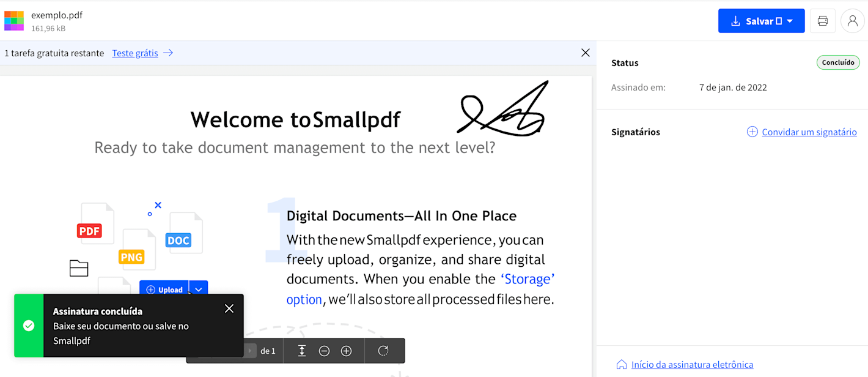The width and height of the screenshot is (868, 377).
Task: Go to Início da assinatura eletrônica
Action: click(692, 365)
